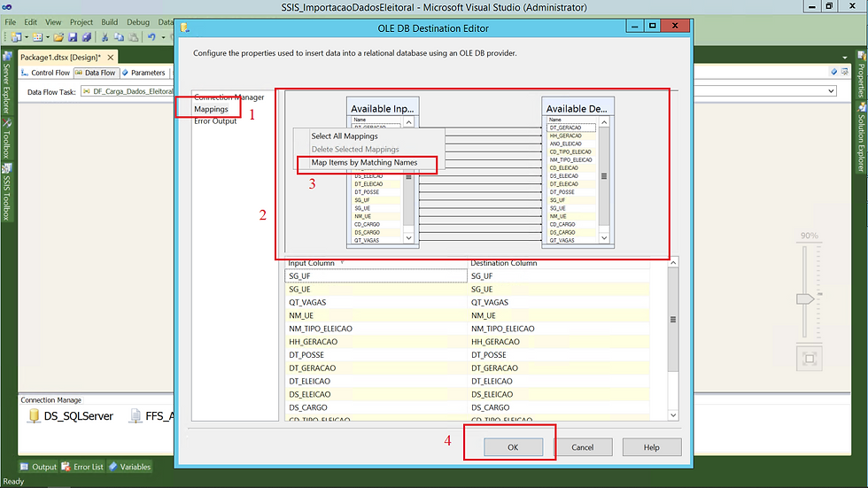868x488 pixels.
Task: Select the Package1.dtsx [Design] document tab
Action: (x=61, y=58)
